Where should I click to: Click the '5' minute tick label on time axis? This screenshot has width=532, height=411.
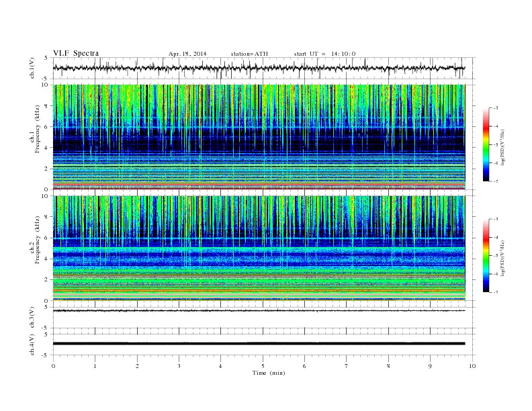click(x=263, y=366)
